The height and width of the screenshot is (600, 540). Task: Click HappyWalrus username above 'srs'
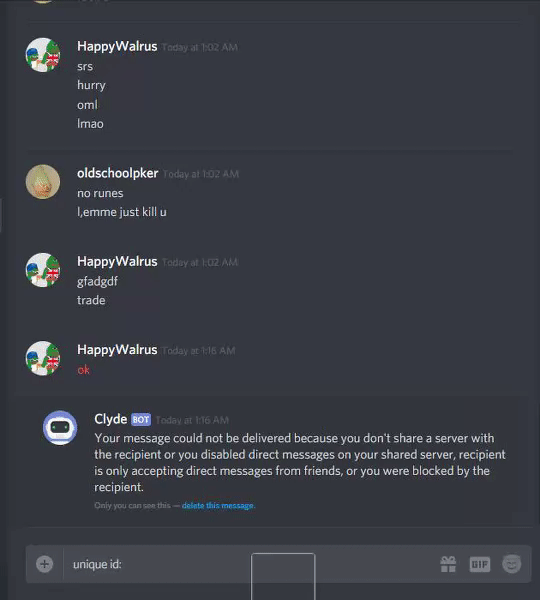(x=117, y=47)
